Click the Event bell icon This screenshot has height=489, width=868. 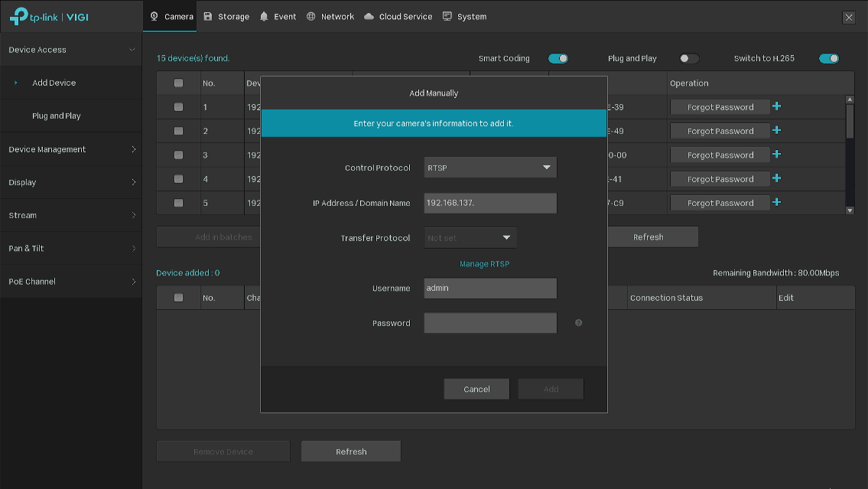(264, 17)
